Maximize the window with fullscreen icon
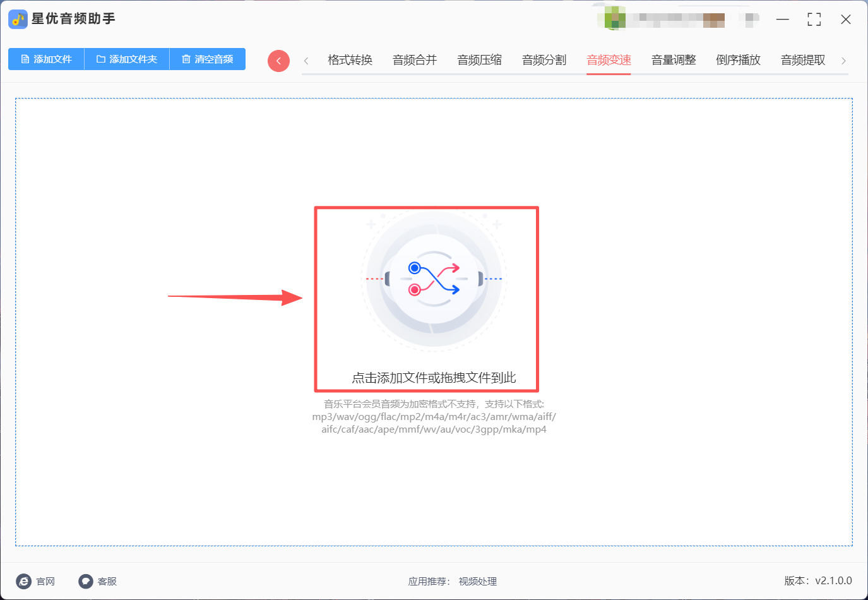The height and width of the screenshot is (600, 868). click(x=814, y=20)
